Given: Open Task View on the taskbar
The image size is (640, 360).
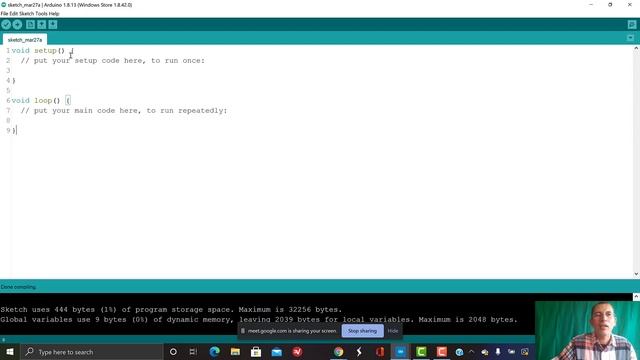Looking at the screenshot, I should 193,352.
